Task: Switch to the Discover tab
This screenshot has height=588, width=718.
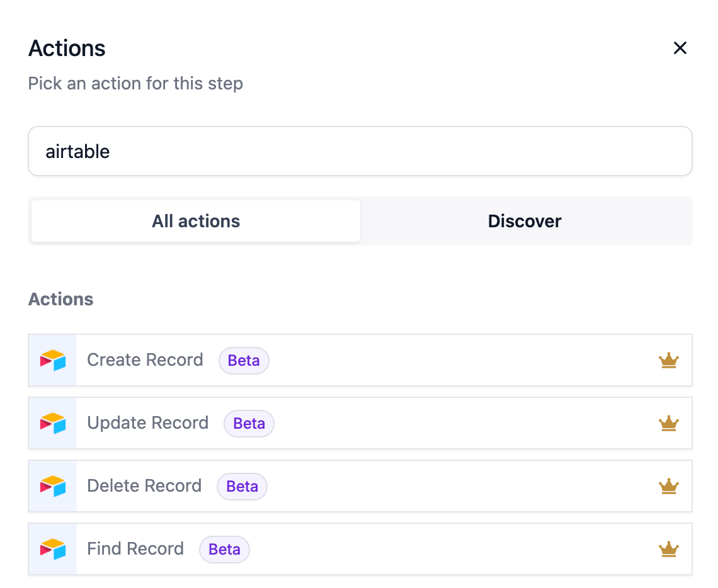Action: click(525, 221)
